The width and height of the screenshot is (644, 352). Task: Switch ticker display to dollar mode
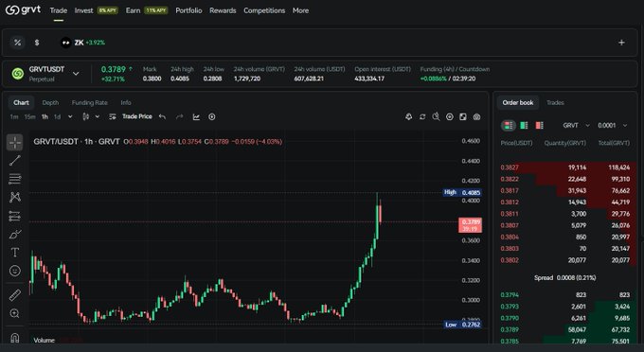(37, 43)
